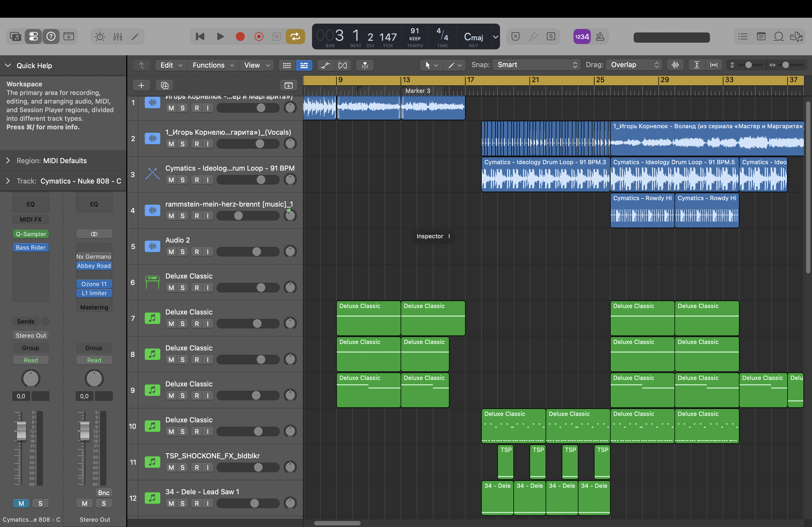Screen dimensions: 812x527
Task: Toggle the waveform vertical zoom icon
Action: click(675, 65)
